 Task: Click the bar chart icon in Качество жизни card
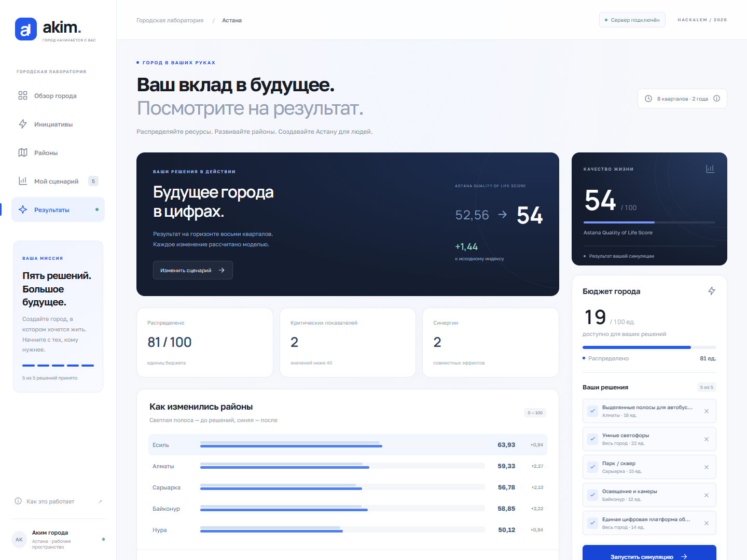click(x=710, y=169)
